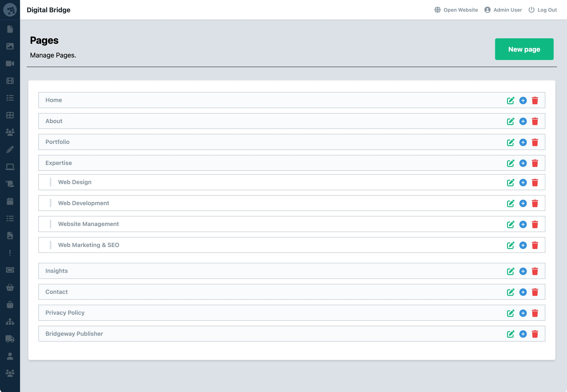Screen dimensions: 567x392
Task: Open the laptop sidebar icon
Action: [10, 167]
